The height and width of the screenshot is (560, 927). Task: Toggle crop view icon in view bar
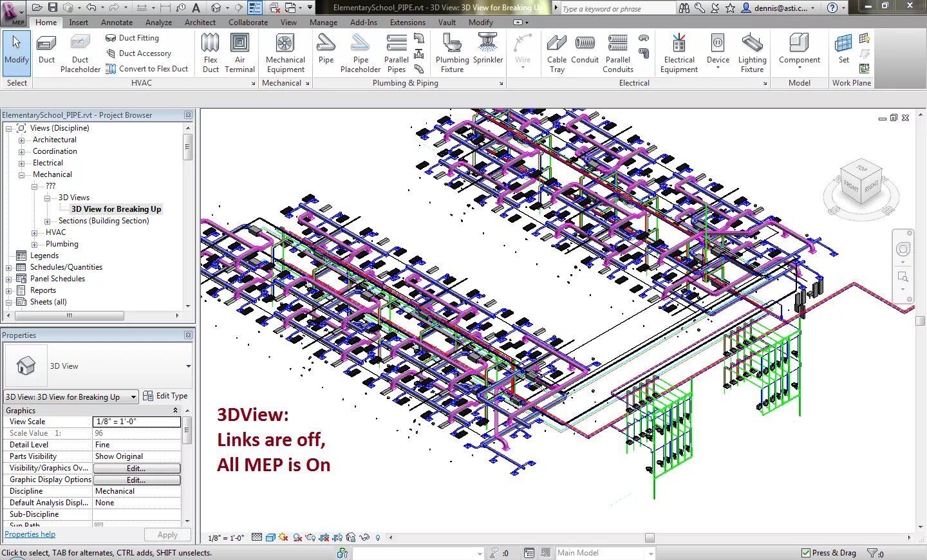[324, 537]
